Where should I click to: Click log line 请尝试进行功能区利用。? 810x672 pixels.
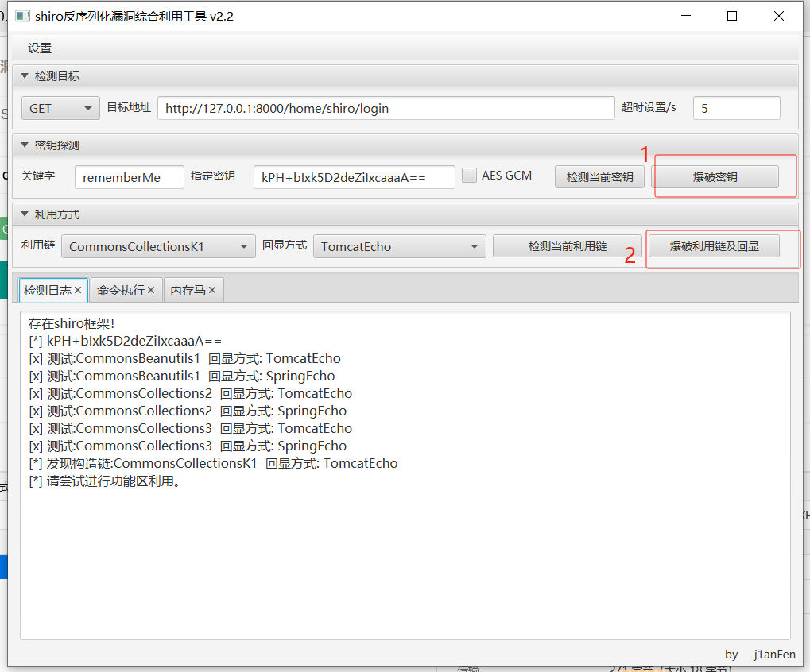104,481
